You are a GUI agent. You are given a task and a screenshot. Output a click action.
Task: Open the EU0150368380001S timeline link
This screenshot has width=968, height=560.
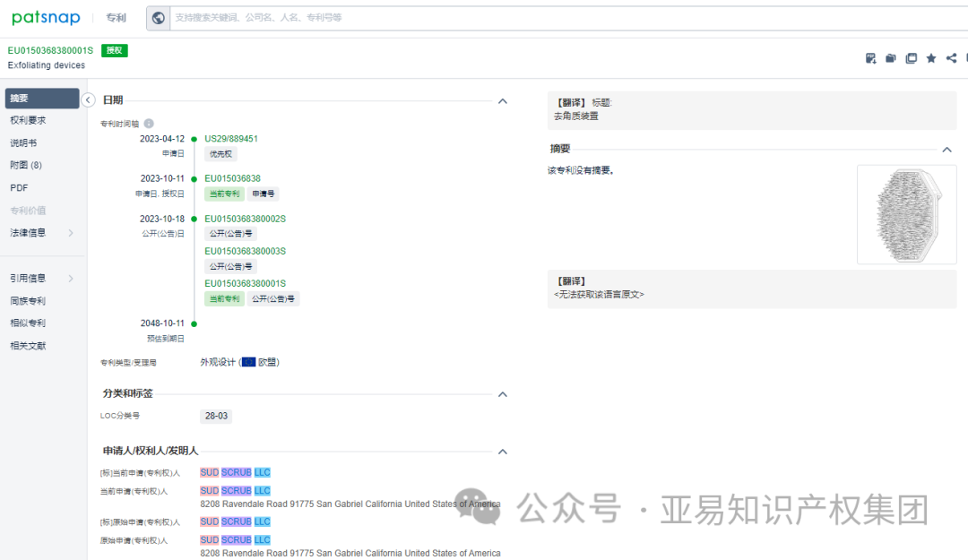click(x=245, y=283)
